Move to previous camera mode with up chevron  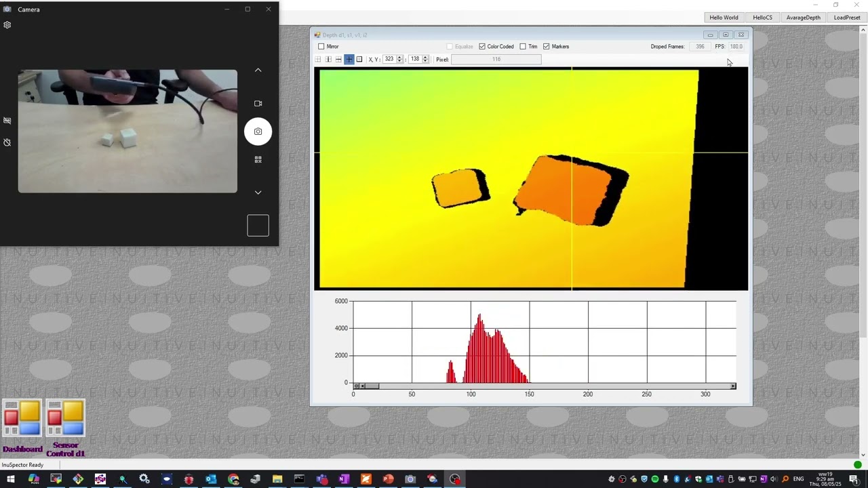[x=258, y=70]
